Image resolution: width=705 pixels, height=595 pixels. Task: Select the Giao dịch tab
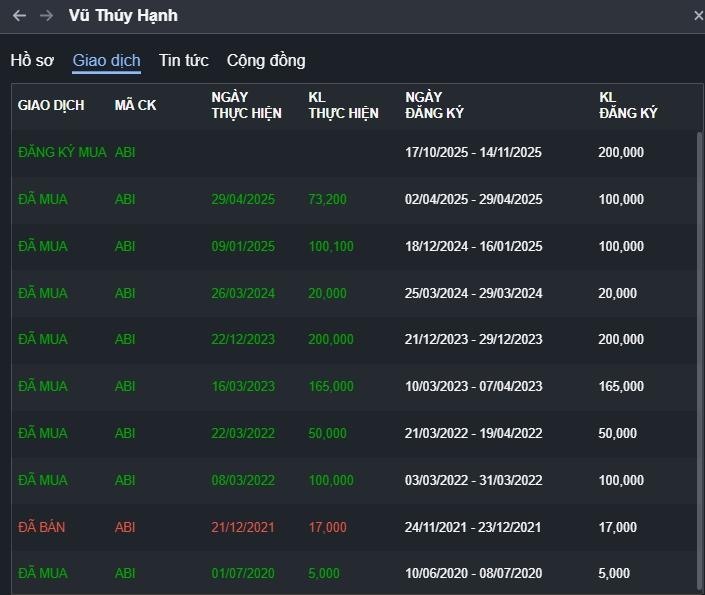click(x=106, y=61)
